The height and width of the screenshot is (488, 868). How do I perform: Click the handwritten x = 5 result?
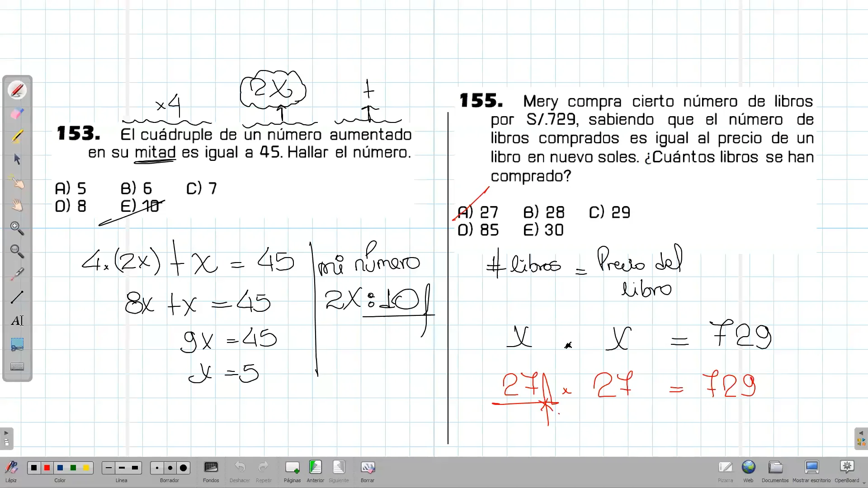click(x=224, y=373)
